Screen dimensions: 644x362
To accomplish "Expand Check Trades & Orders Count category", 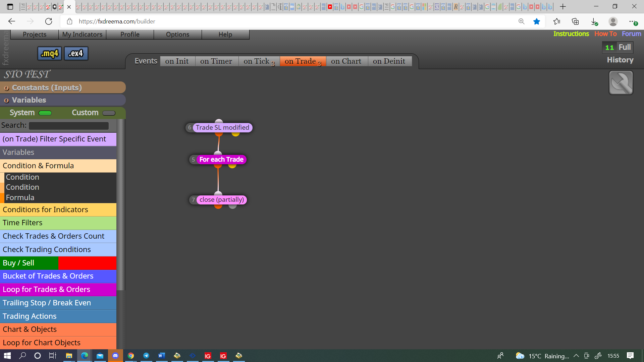I will [x=58, y=236].
